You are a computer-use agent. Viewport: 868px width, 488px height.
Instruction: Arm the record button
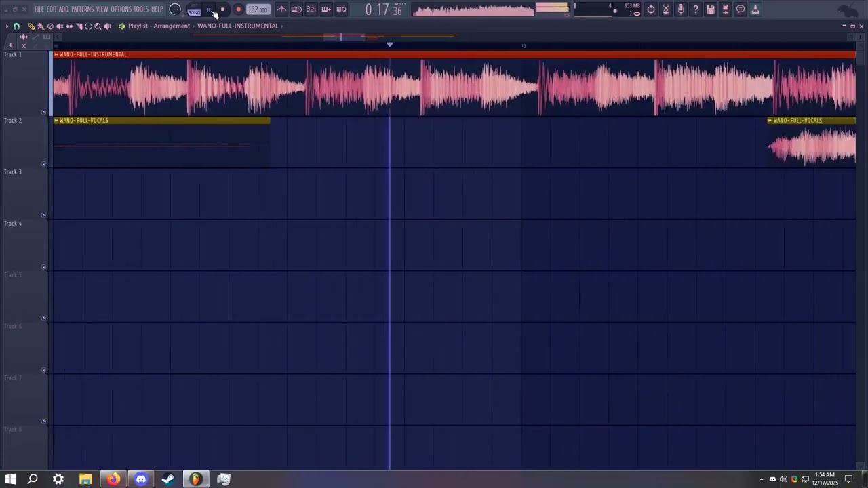[x=239, y=9]
